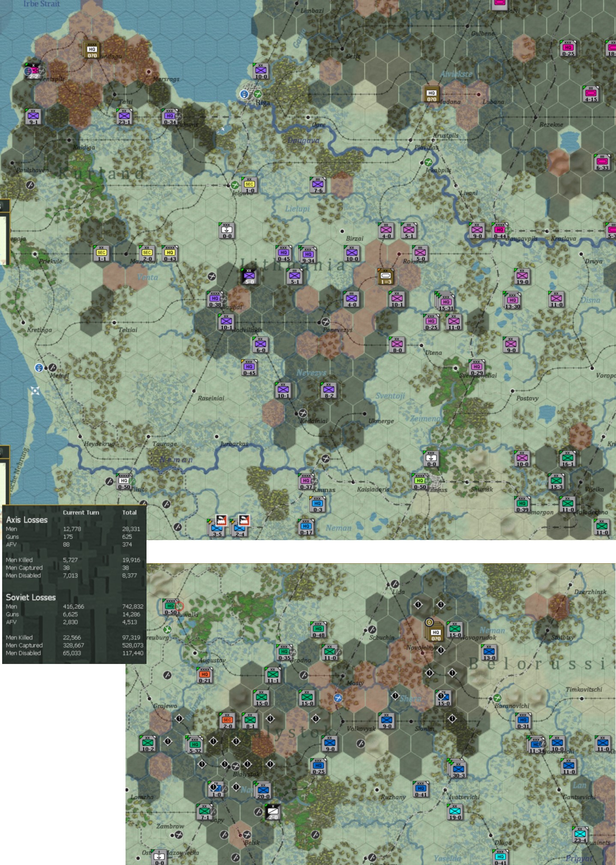The image size is (616, 865).
Task: Click the green airfield icon at Baranovichi
Action: point(497,698)
